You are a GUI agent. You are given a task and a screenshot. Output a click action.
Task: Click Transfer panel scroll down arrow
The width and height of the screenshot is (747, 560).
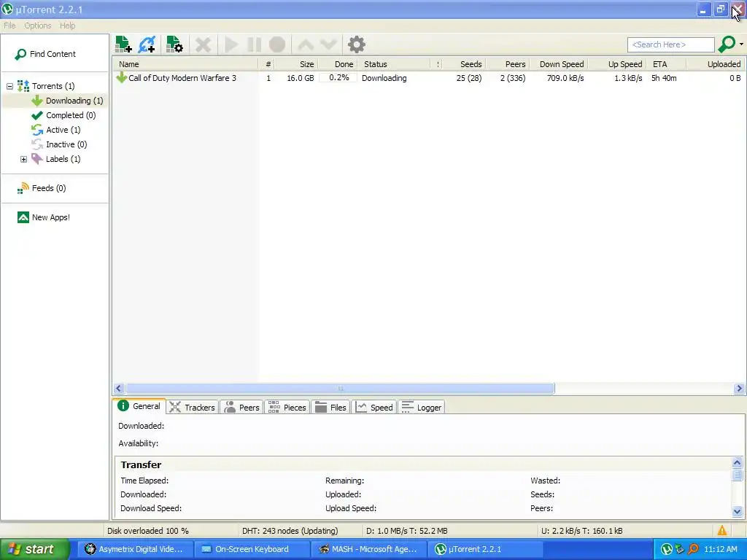737,512
